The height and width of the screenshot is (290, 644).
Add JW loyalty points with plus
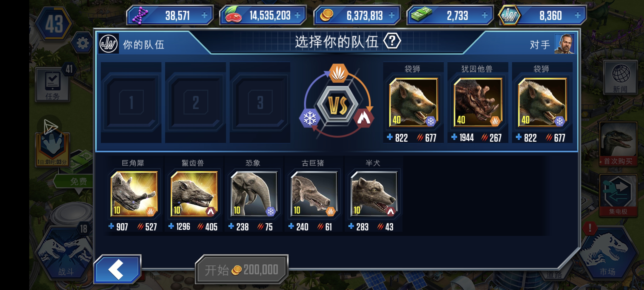point(578,15)
